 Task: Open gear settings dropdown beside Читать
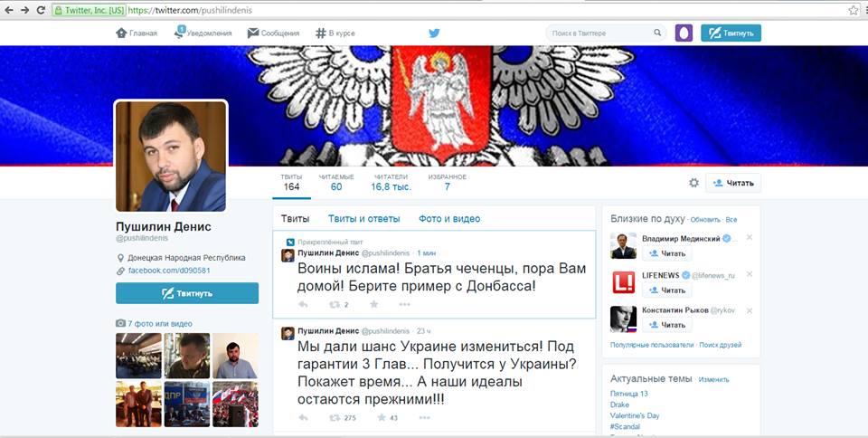[693, 183]
